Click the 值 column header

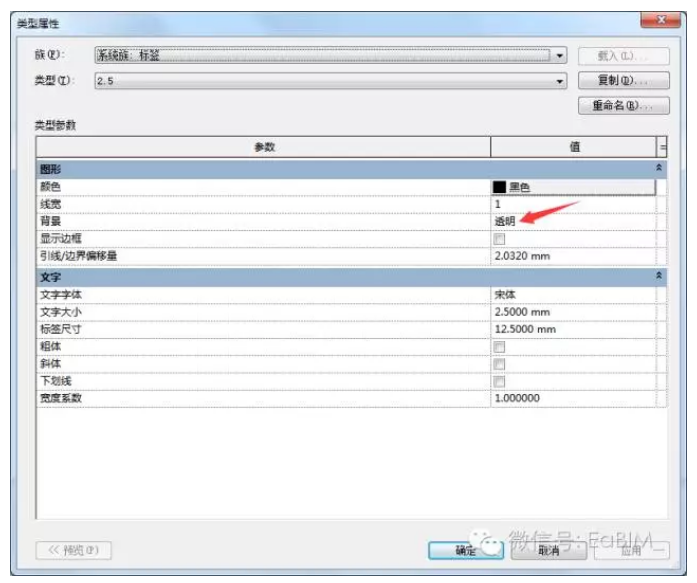[x=574, y=147]
